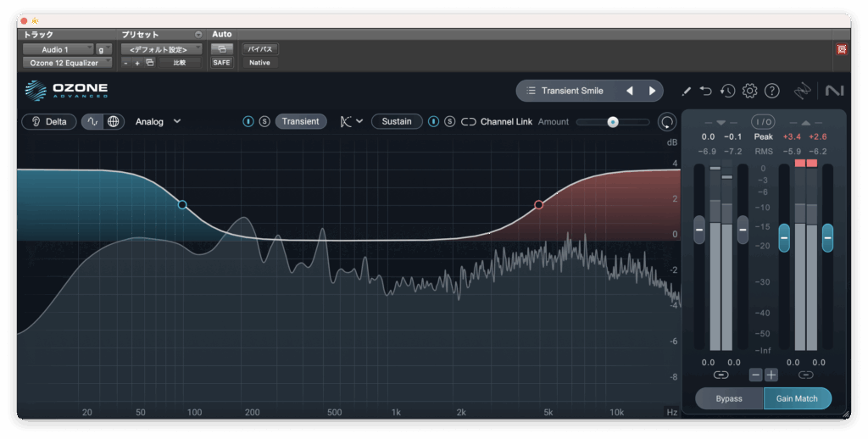Enable the Gain Match button

797,398
